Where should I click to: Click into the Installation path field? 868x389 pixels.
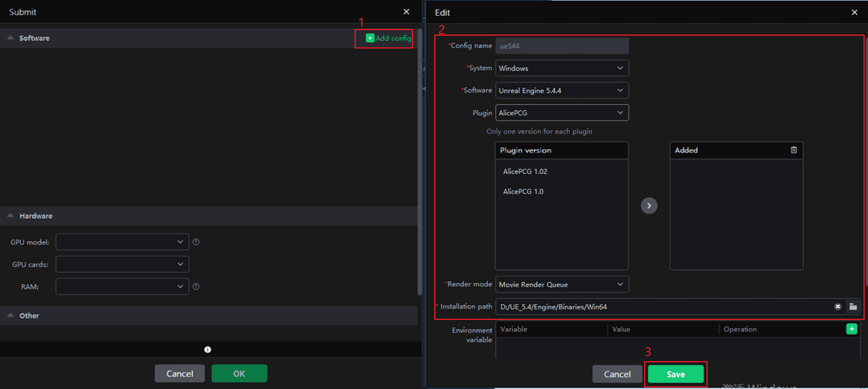click(x=662, y=306)
